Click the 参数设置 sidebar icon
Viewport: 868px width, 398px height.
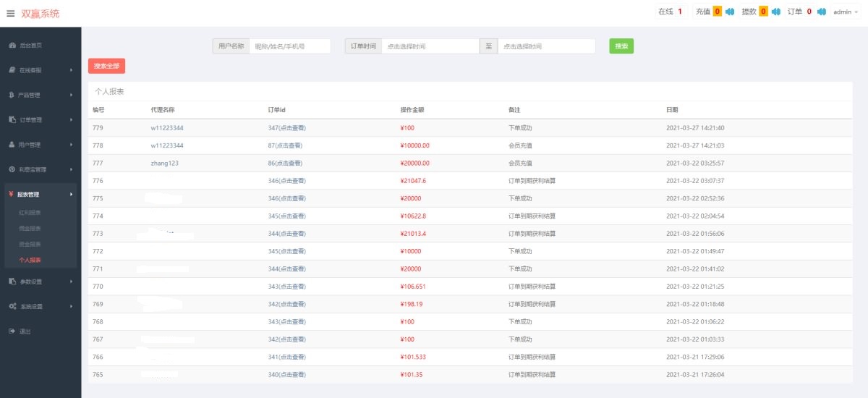[12, 281]
